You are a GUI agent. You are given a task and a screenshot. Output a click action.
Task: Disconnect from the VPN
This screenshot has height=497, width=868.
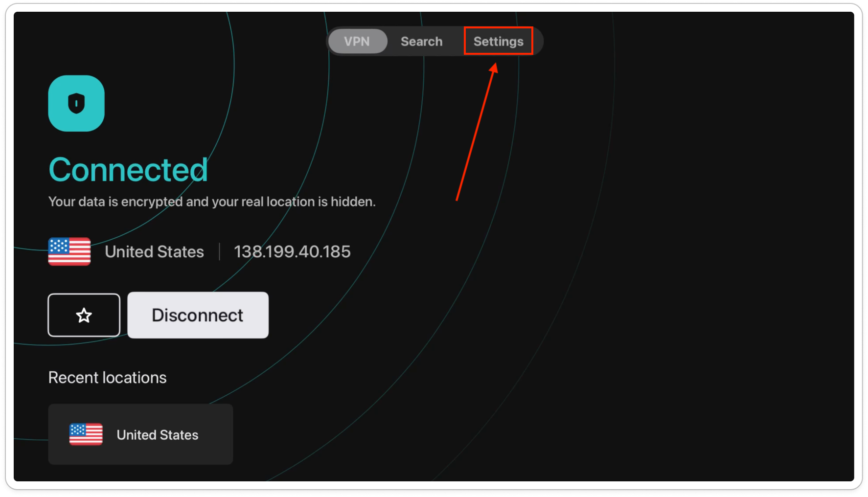(x=198, y=315)
